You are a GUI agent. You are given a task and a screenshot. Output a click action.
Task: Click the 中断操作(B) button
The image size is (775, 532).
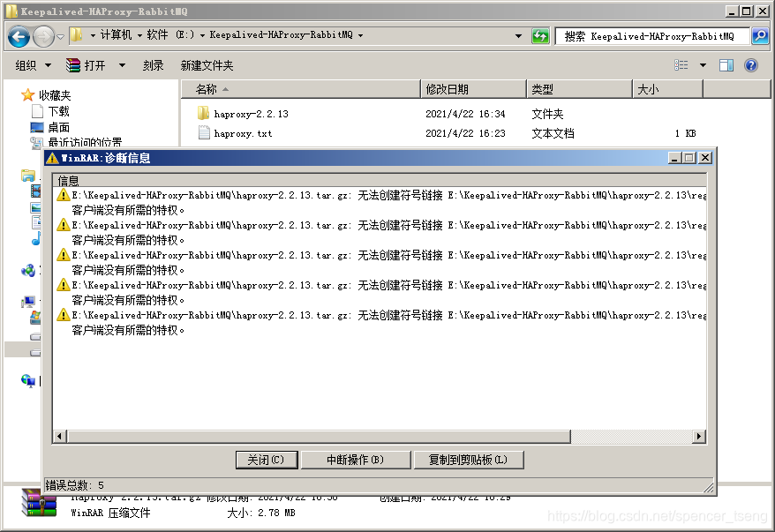tap(356, 460)
